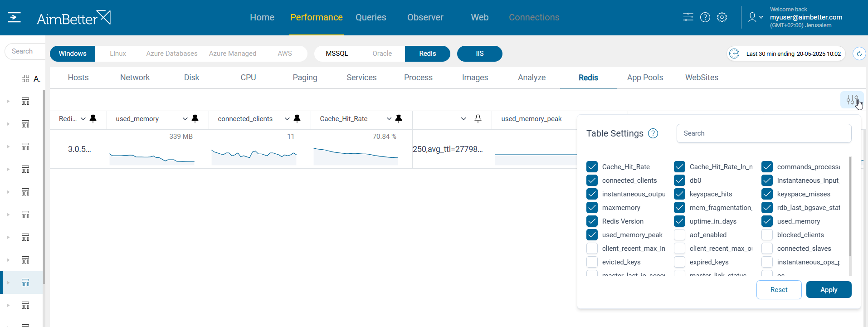Switch to the App Pools tab
The height and width of the screenshot is (327, 868).
[645, 78]
